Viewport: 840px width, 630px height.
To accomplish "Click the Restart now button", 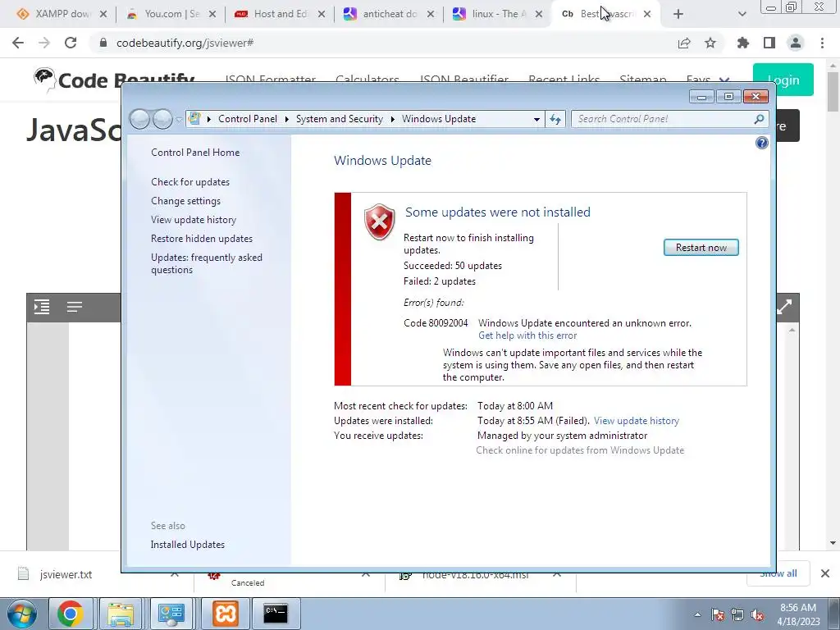I will click(701, 248).
